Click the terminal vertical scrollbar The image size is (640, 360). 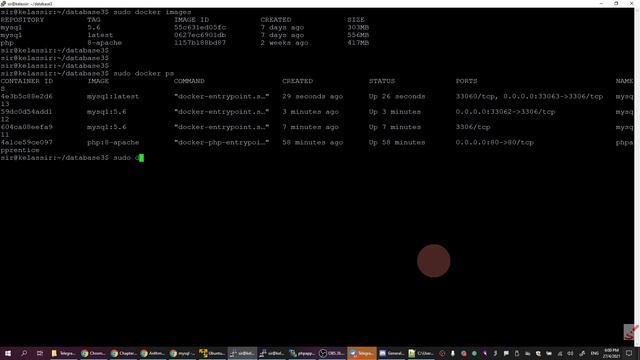[637, 177]
